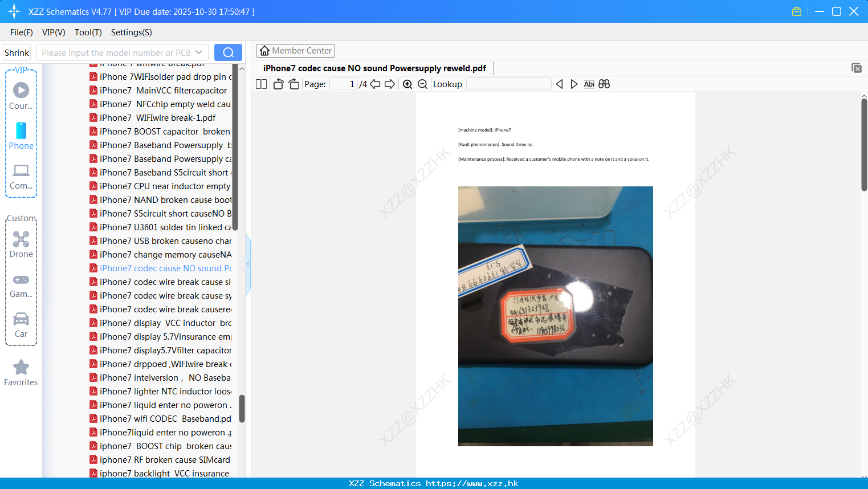Close the document tab panel icon
This screenshot has width=868, height=489.
click(856, 68)
